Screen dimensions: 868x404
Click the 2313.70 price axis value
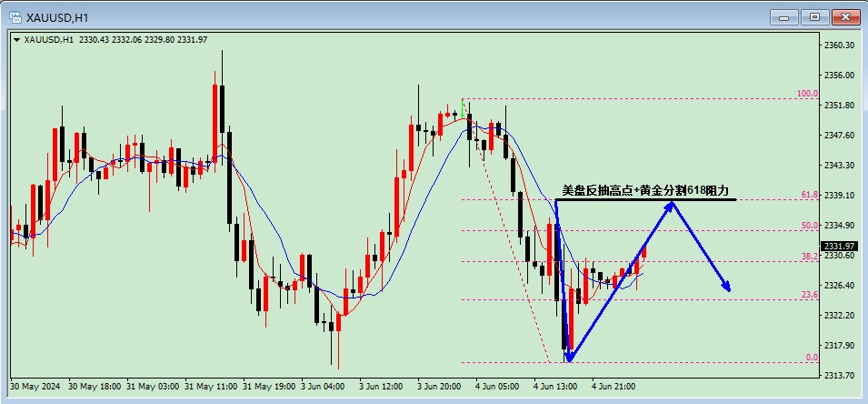point(839,375)
